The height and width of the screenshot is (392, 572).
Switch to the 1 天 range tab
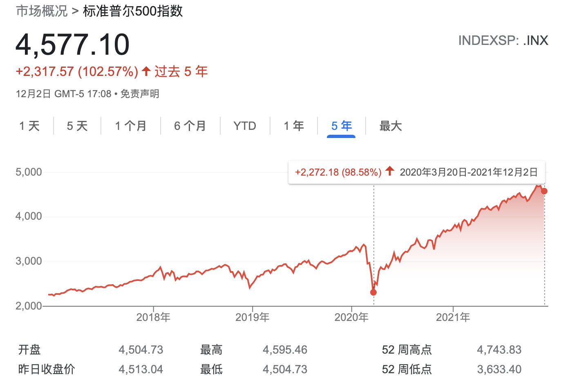click(x=29, y=126)
